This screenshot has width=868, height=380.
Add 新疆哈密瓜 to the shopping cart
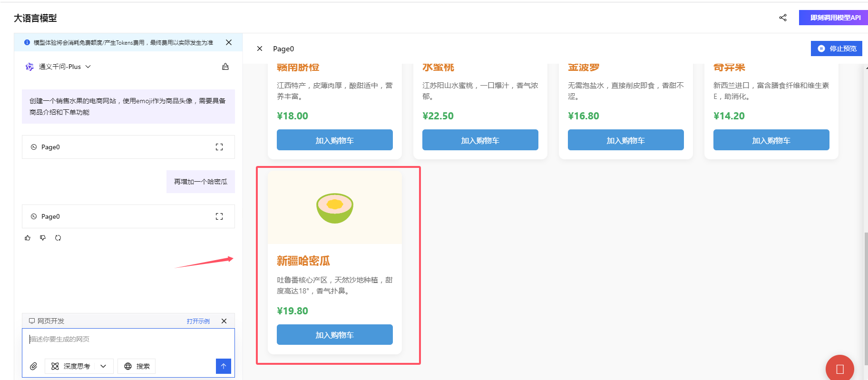click(334, 334)
